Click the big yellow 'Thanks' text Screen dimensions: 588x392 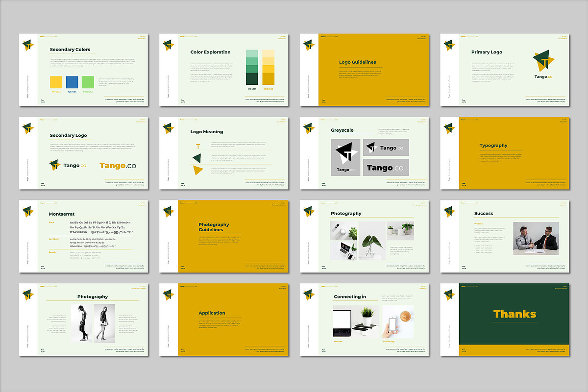point(514,314)
